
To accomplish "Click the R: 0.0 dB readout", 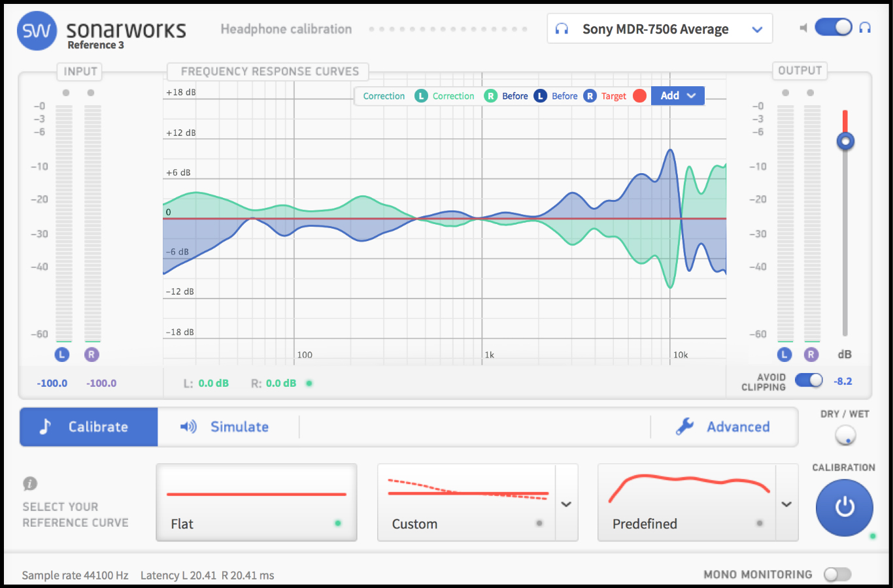I will (274, 384).
